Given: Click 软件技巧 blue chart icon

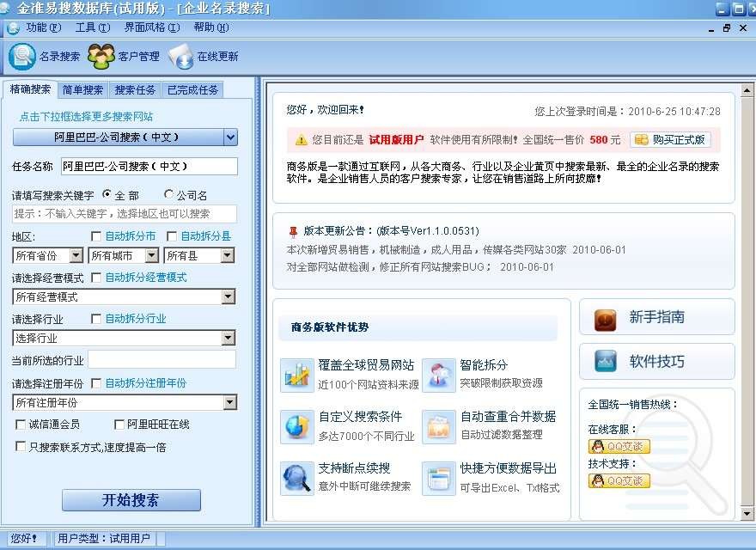Looking at the screenshot, I should (x=606, y=361).
